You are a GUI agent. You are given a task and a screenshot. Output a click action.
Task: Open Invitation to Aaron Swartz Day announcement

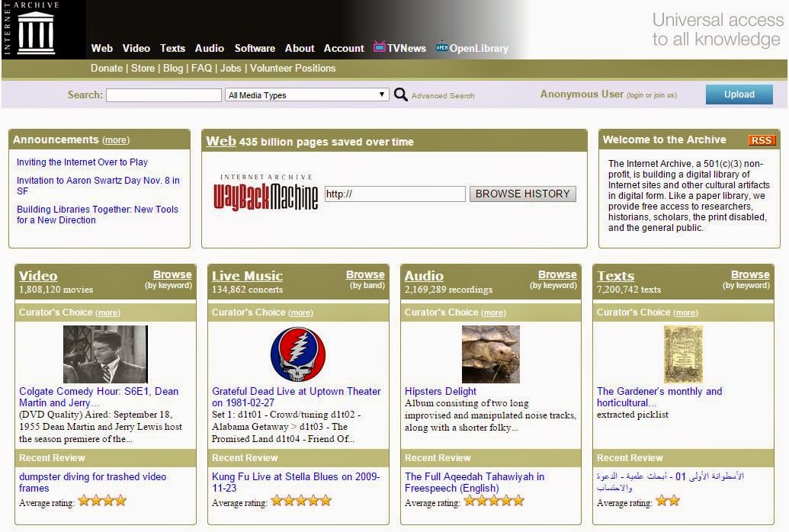click(x=98, y=186)
